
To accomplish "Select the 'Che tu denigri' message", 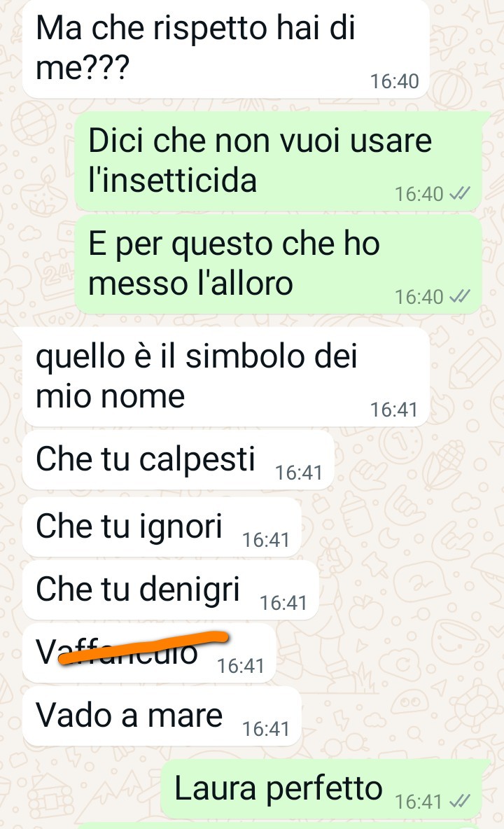I will click(170, 590).
